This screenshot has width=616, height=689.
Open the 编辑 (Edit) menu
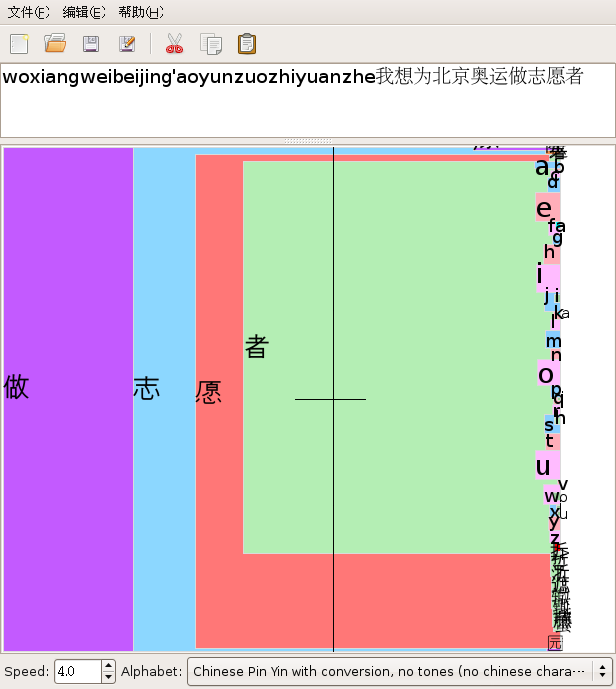[83, 12]
